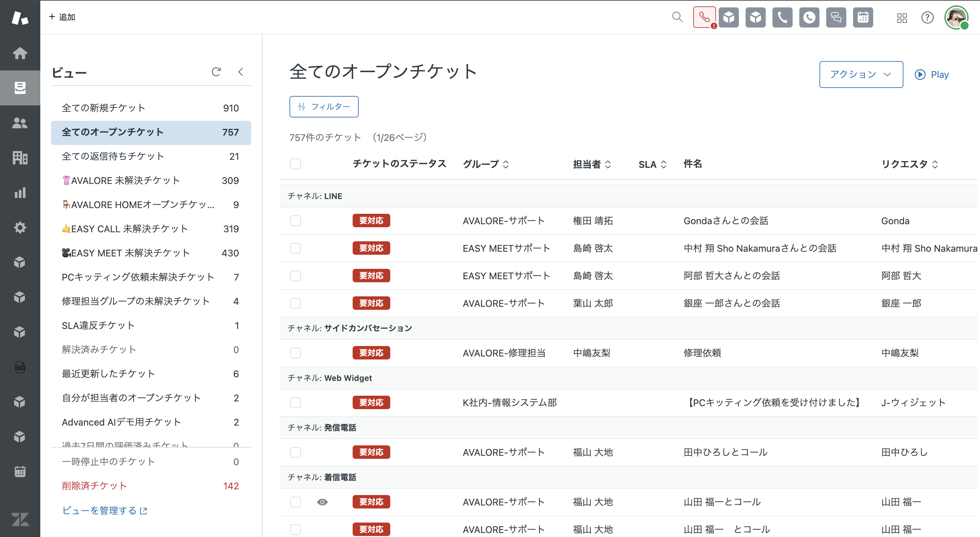
Task: Open the Views tickets icon in the sidebar
Action: 20,88
